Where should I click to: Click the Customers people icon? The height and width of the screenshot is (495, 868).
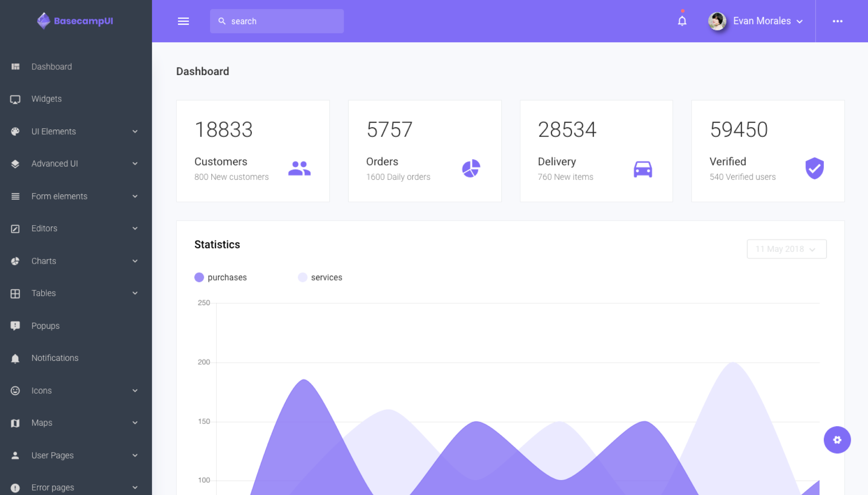coord(299,169)
